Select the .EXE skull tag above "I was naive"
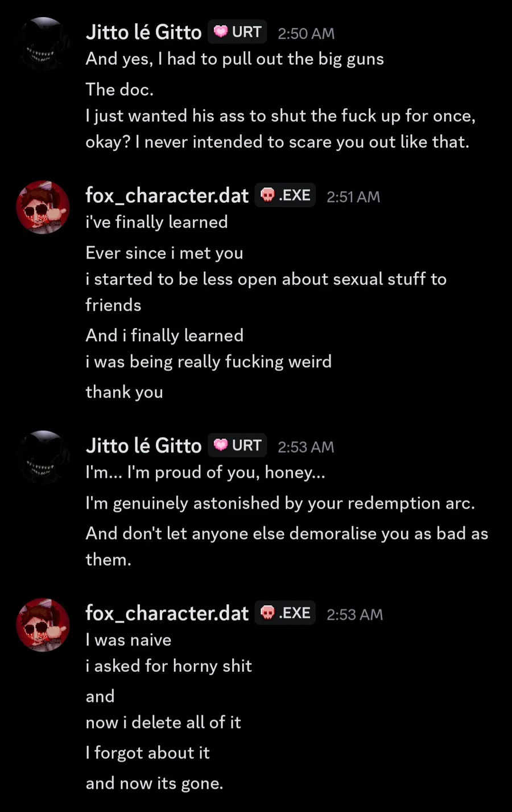The height and width of the screenshot is (812, 512). [285, 613]
